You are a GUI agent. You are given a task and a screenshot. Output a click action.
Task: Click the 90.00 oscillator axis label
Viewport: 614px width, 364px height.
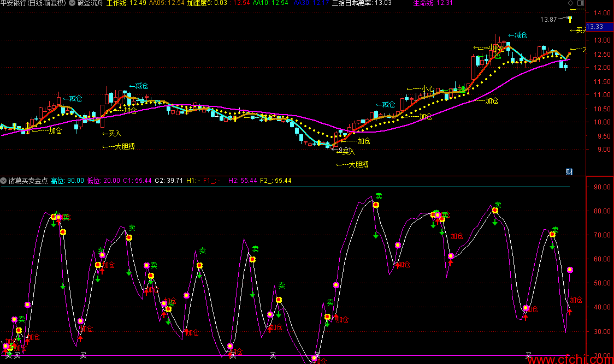point(600,187)
